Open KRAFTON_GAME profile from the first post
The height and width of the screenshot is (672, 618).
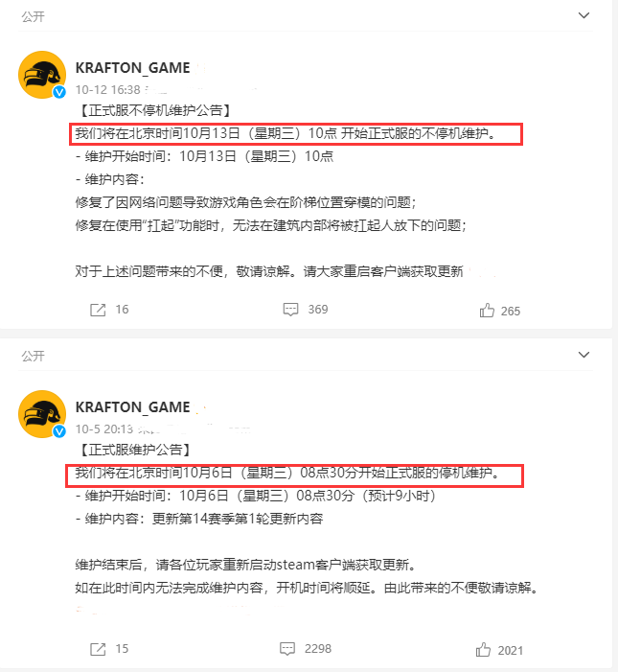pyautogui.click(x=133, y=68)
